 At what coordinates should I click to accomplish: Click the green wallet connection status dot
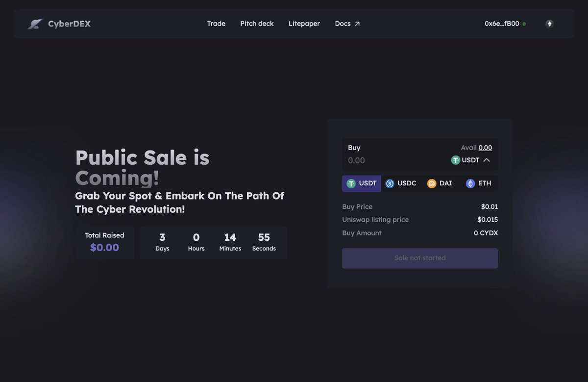(524, 24)
